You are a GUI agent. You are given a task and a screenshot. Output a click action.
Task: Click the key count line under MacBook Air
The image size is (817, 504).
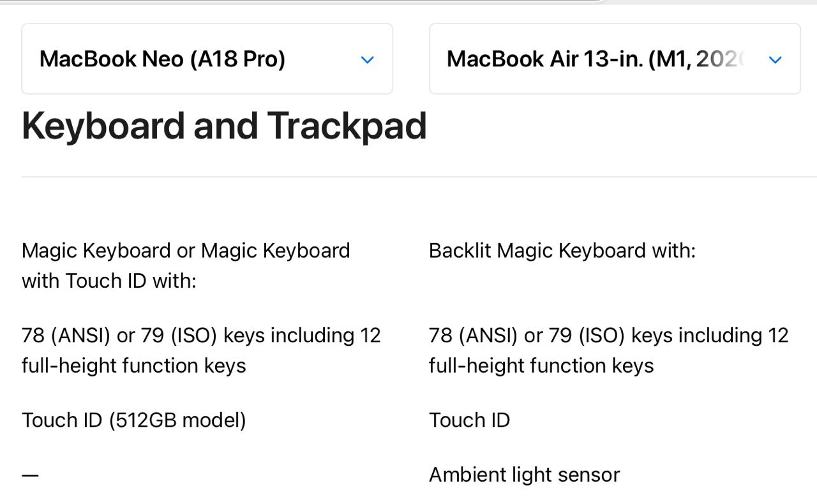[608, 336]
